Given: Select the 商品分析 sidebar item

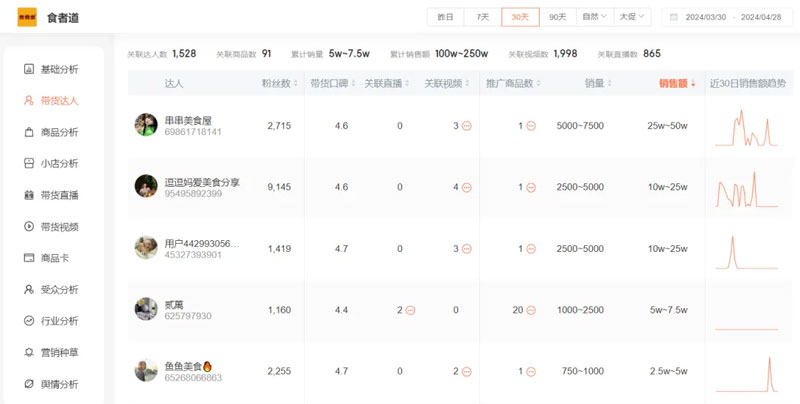Looking at the screenshot, I should point(58,132).
